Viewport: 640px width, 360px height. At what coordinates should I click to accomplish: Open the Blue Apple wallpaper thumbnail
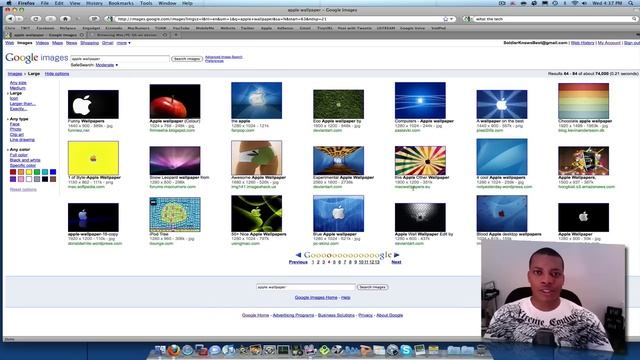[x=338, y=213]
